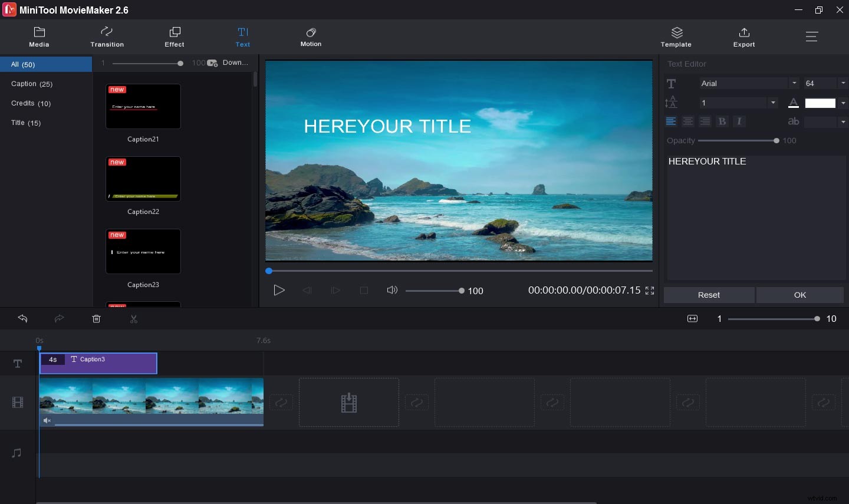This screenshot has height=504, width=849.
Task: Apply bold formatting to the title text
Action: pos(722,121)
